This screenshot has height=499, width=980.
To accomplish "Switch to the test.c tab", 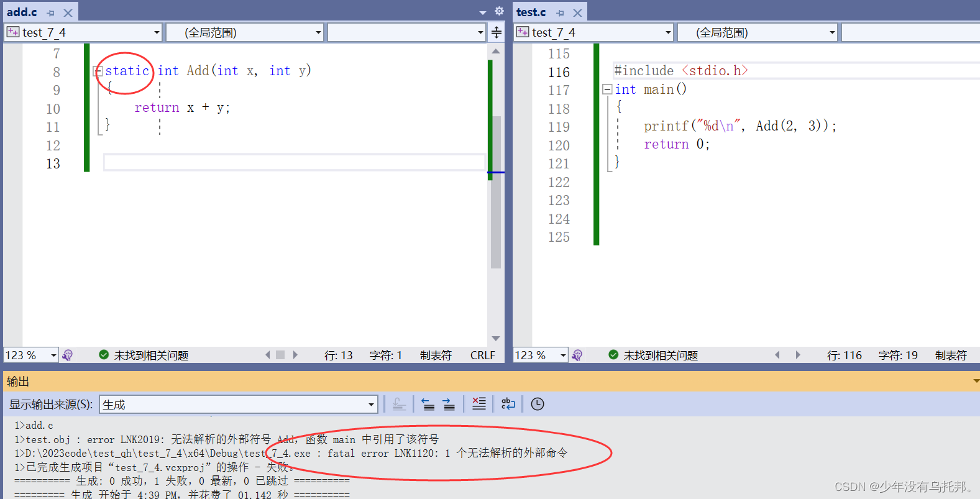I will tap(531, 12).
